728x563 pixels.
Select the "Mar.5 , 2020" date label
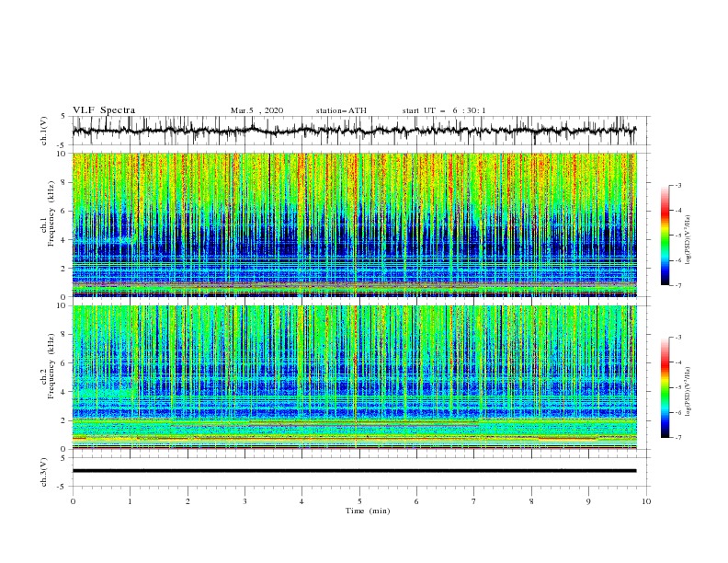point(256,110)
